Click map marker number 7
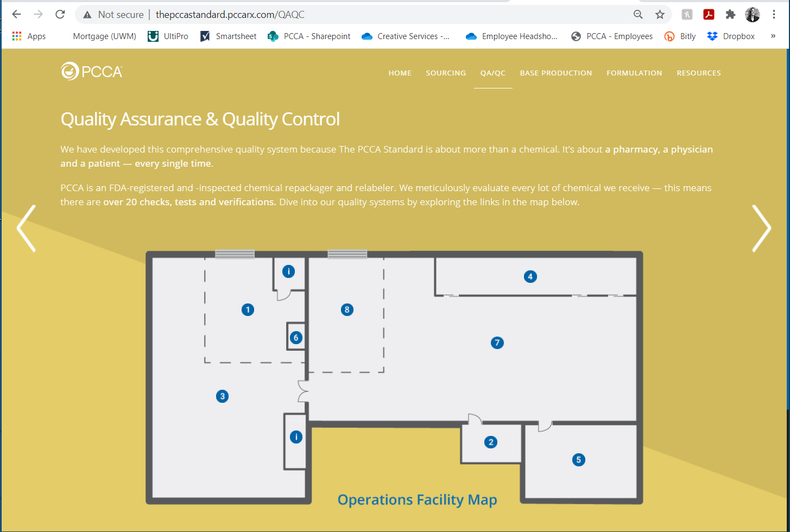Image resolution: width=790 pixels, height=532 pixels. (x=497, y=343)
